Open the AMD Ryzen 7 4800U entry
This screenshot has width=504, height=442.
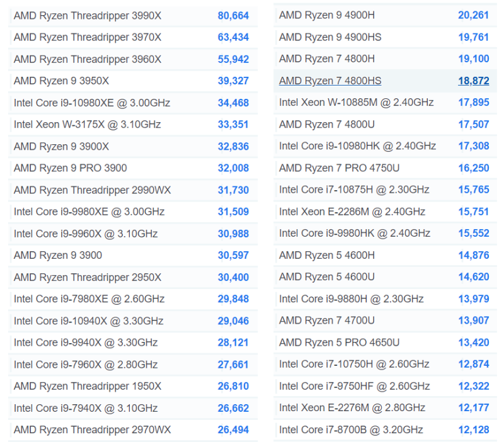pyautogui.click(x=326, y=125)
